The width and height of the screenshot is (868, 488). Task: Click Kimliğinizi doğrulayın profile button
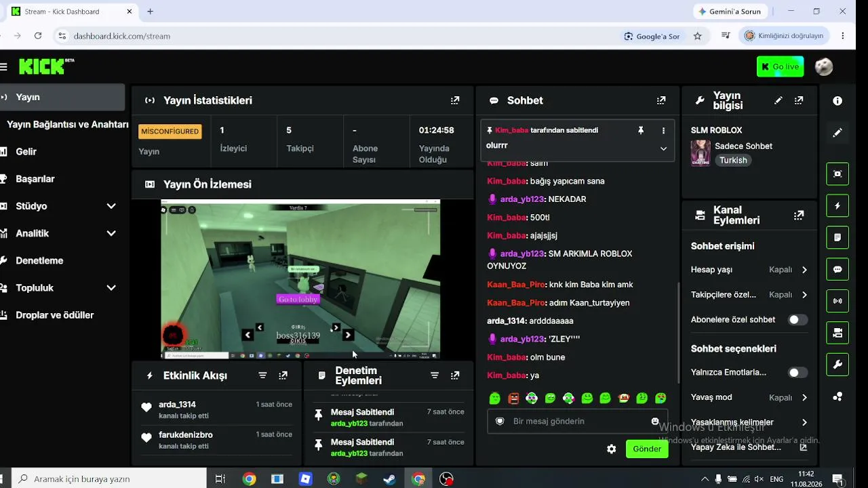click(x=784, y=36)
